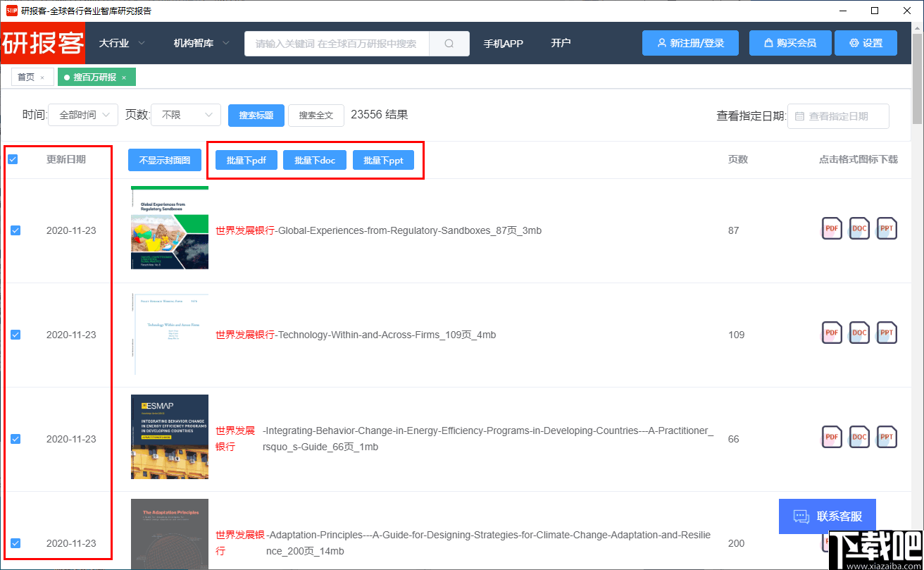Download PPT of Global-Experiences-from-Regulatory-Sandboxes report
Screen dimensions: 924x570
click(x=887, y=229)
